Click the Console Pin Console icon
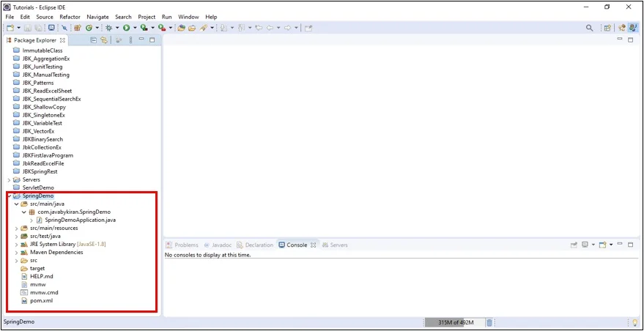 tap(574, 245)
